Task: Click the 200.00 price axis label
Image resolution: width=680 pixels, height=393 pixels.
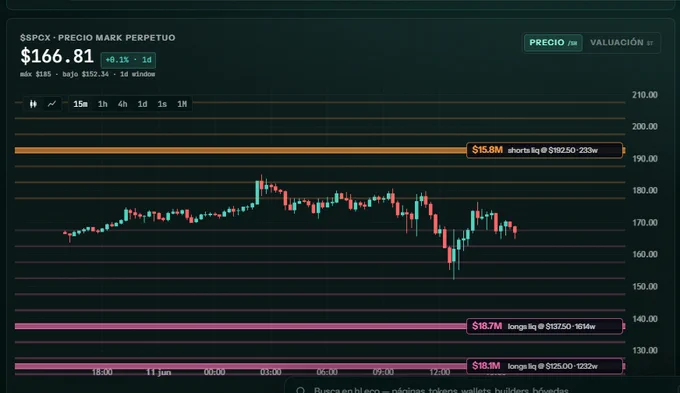Action: (x=644, y=127)
